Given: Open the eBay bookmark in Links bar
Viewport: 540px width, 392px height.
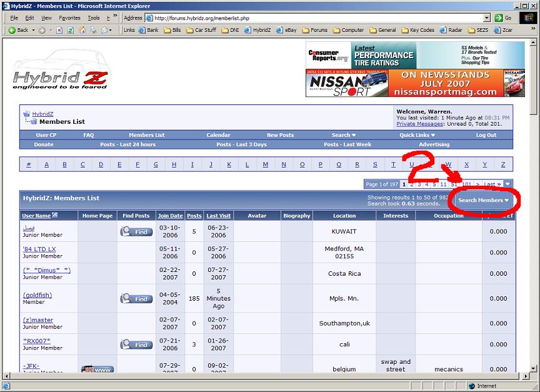Looking at the screenshot, I should [x=287, y=30].
